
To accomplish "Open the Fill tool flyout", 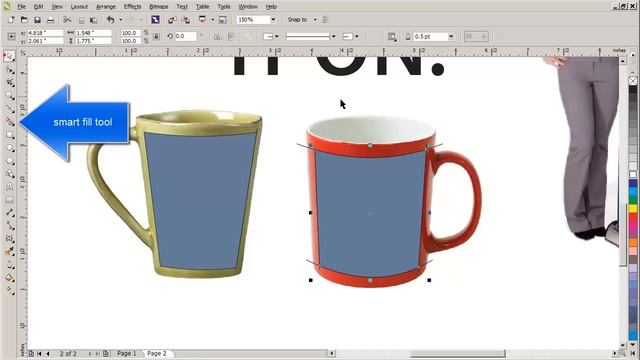I will point(9,278).
